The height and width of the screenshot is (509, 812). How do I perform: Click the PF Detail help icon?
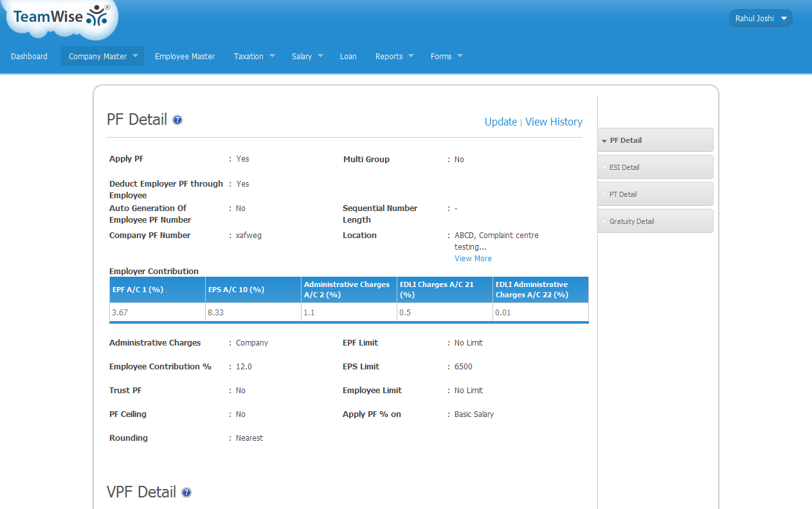pyautogui.click(x=177, y=120)
